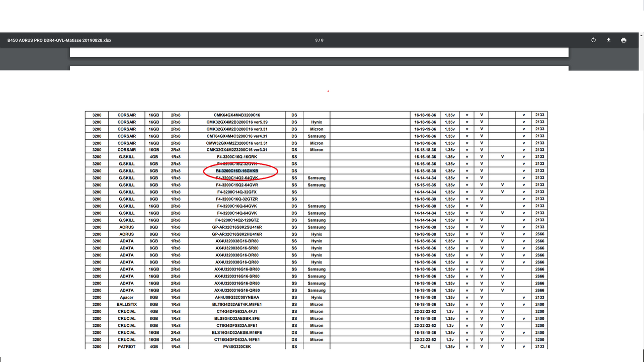
Task: Click Samsung chip cell in CMT64GX4M4C3200C16 row
Action: pyautogui.click(x=316, y=136)
